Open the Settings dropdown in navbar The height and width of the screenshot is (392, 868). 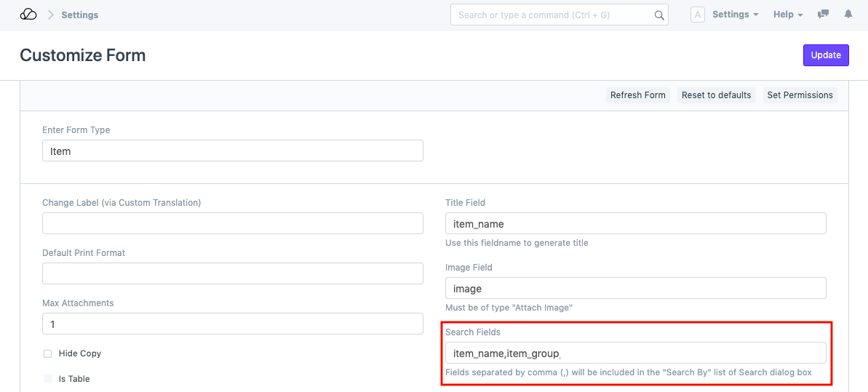pyautogui.click(x=735, y=15)
